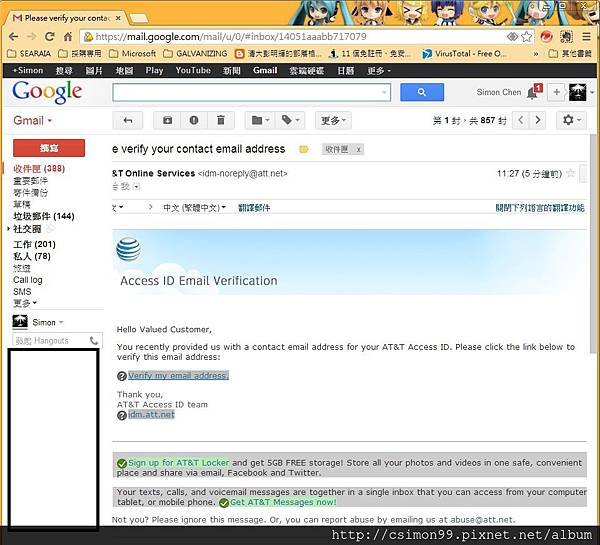Click the gray square extension icon

coord(566,37)
